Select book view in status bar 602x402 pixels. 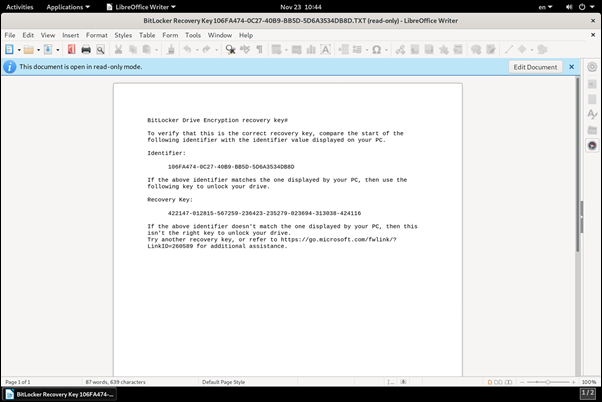coord(508,382)
